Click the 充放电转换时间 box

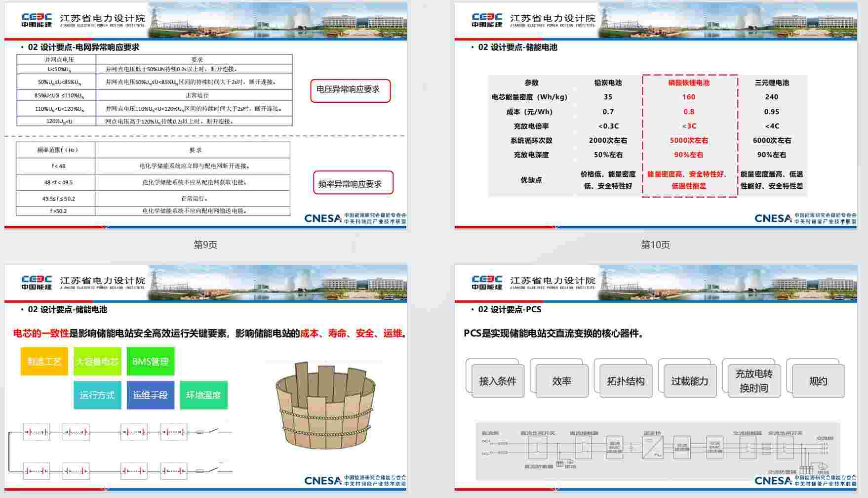coord(753,381)
